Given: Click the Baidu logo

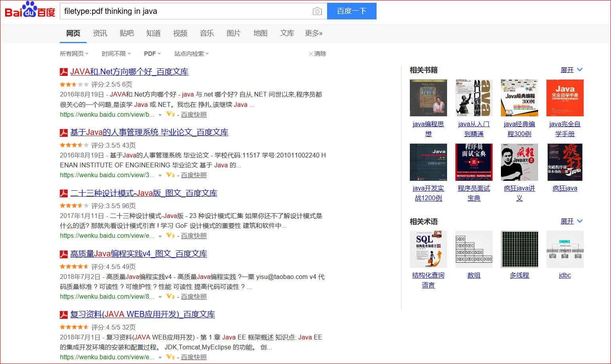Looking at the screenshot, I should click(30, 10).
